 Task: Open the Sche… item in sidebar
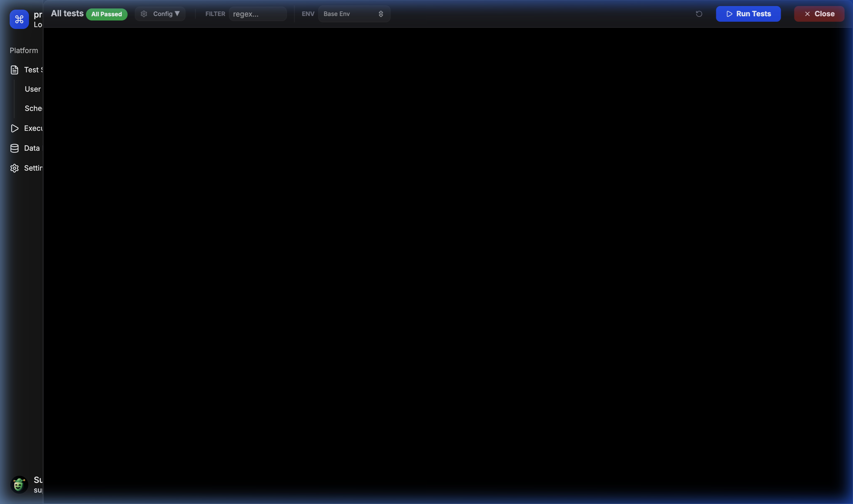(x=33, y=108)
